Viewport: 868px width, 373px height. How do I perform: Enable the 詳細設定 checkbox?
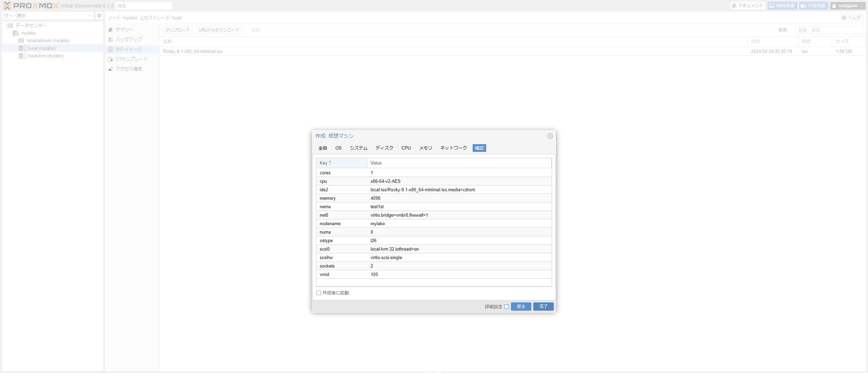click(506, 306)
